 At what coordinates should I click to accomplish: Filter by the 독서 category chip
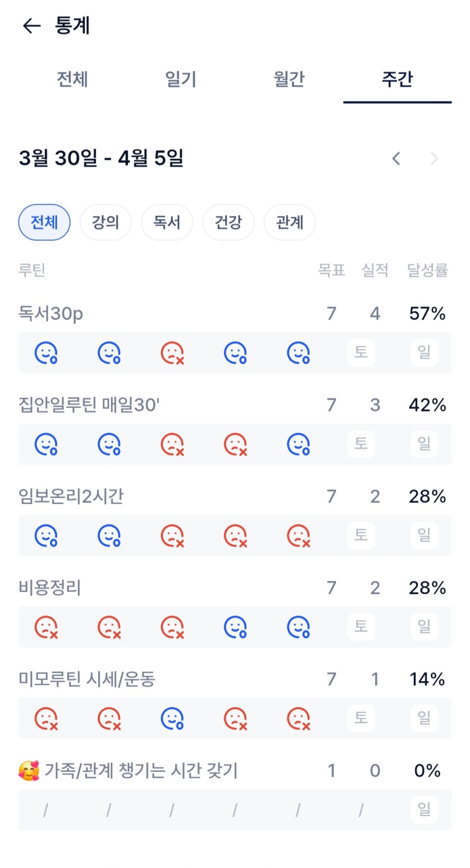(x=167, y=222)
